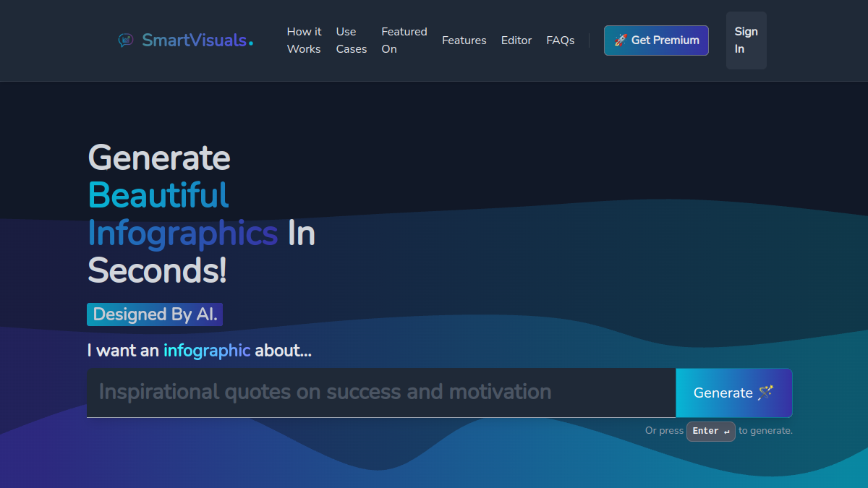
Task: Click the 'Beautiful' heading word
Action: (x=158, y=195)
